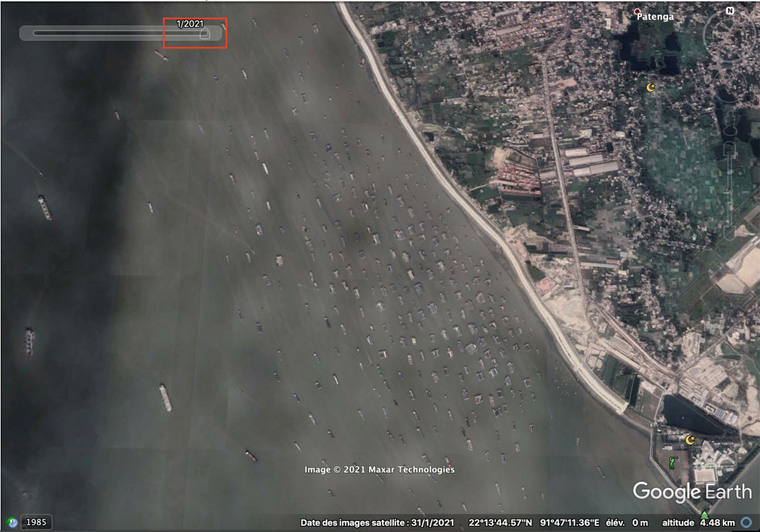Click the green golf flag place icon
This screenshot has height=532, width=760.
673,463
